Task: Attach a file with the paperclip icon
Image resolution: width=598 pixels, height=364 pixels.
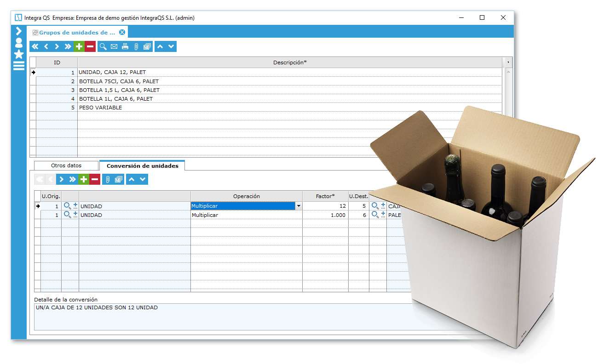Action: tap(136, 46)
